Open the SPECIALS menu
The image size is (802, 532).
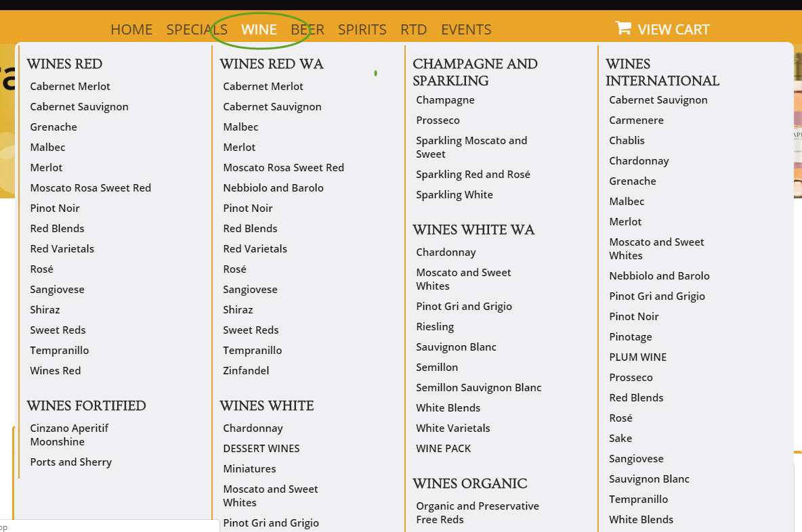tap(197, 30)
